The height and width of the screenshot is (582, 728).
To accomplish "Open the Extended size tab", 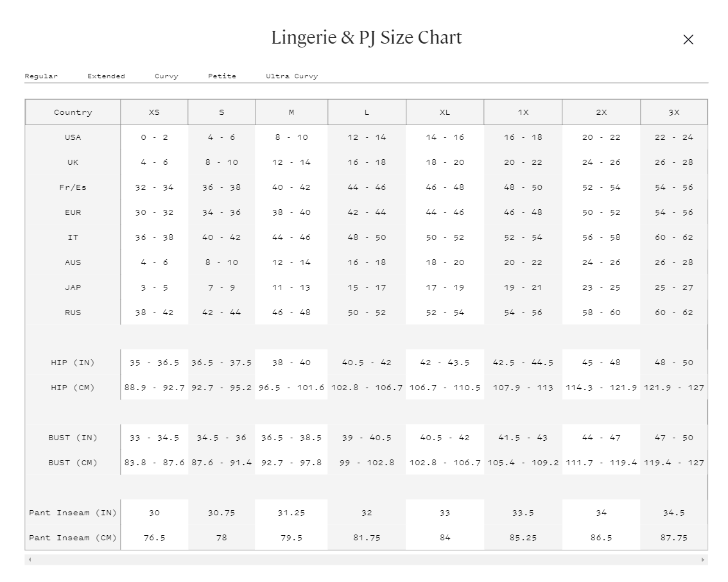I will click(107, 76).
